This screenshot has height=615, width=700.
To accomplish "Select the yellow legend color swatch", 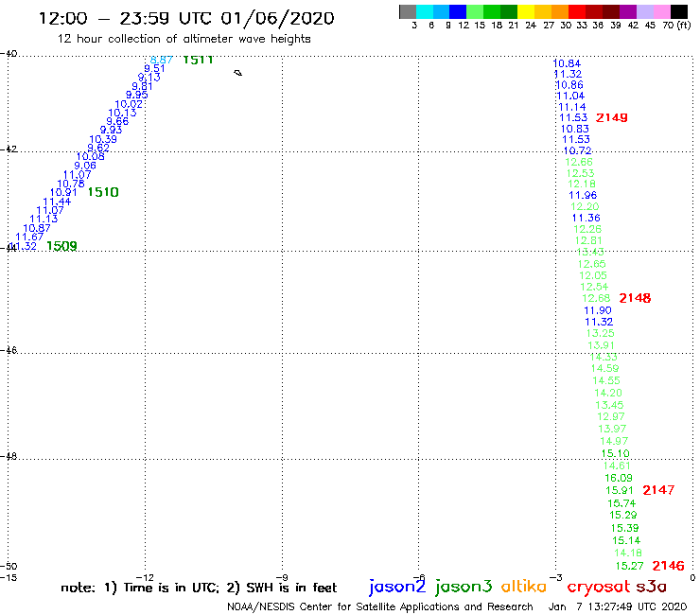I will click(x=526, y=11).
